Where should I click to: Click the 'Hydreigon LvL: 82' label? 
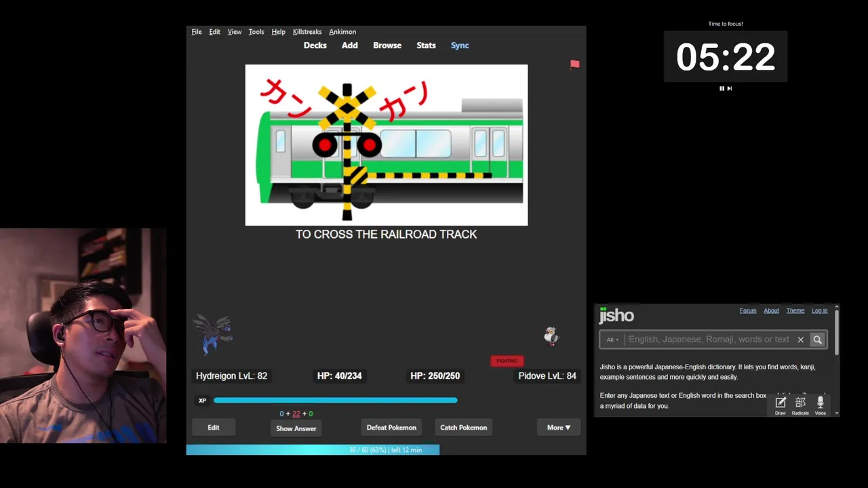click(232, 375)
